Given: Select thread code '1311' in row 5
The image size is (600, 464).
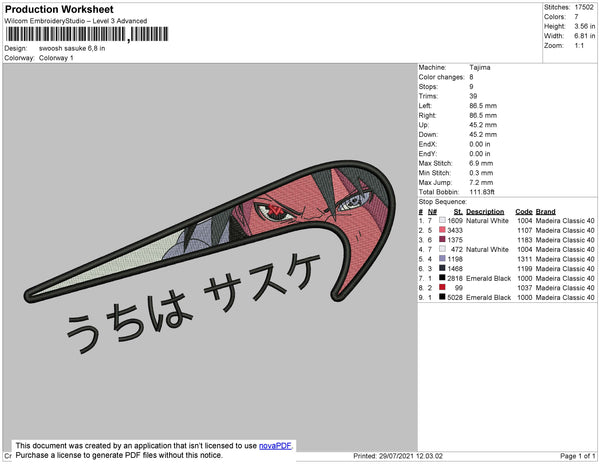Looking at the screenshot, I should coord(525,259).
